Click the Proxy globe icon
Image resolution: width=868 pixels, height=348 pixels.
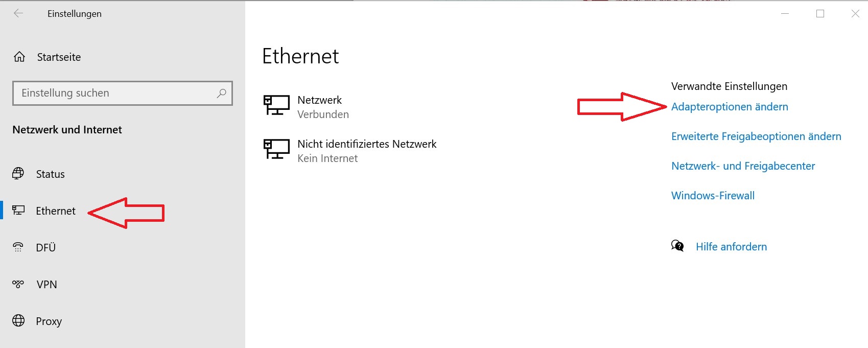coord(18,321)
